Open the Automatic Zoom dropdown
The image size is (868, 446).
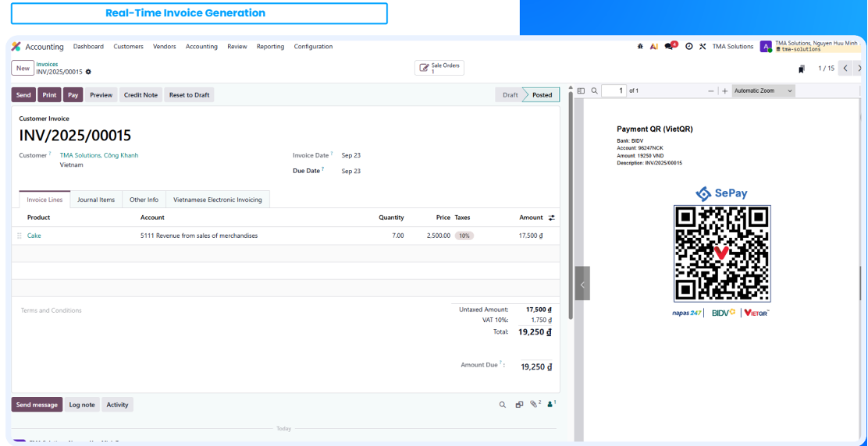(x=763, y=91)
